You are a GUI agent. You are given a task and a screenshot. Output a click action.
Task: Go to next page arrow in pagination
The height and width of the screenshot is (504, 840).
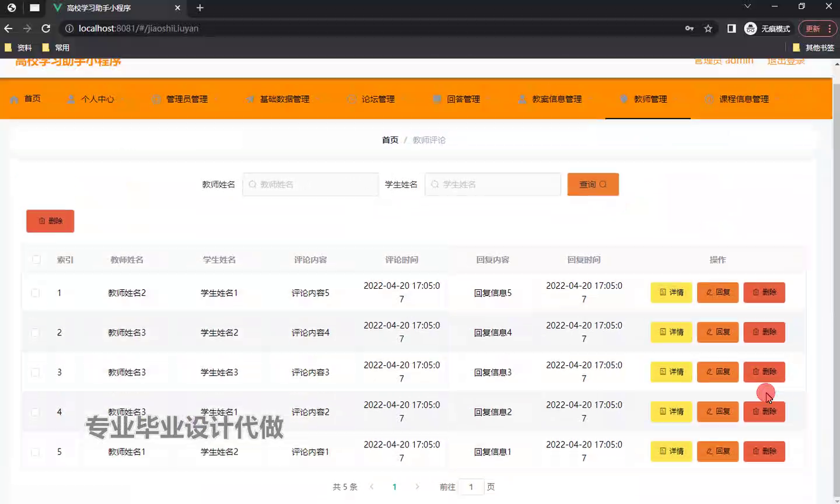tap(417, 487)
